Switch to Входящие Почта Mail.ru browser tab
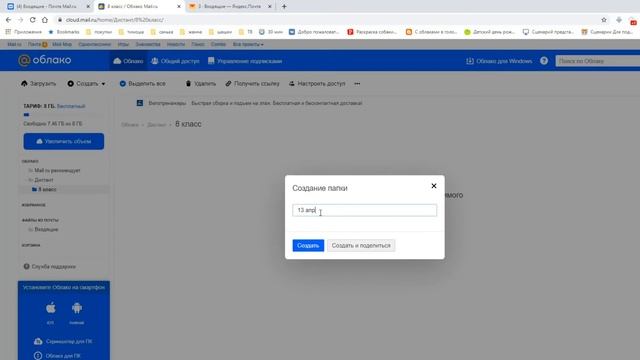The image size is (640, 360). pos(46,7)
